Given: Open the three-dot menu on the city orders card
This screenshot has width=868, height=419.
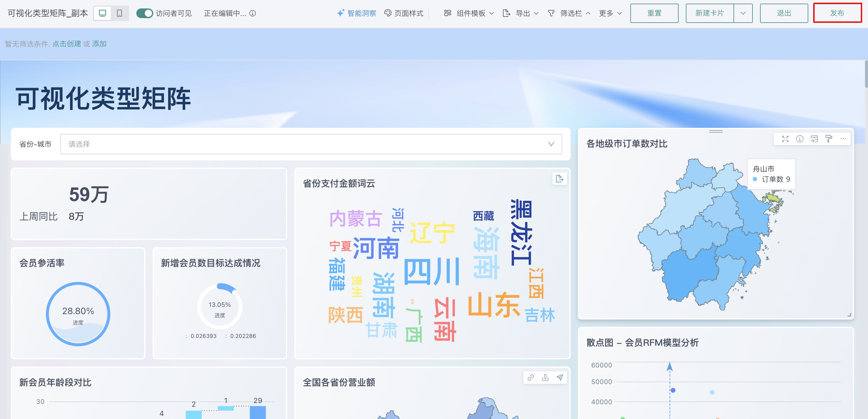Looking at the screenshot, I should click(x=843, y=139).
